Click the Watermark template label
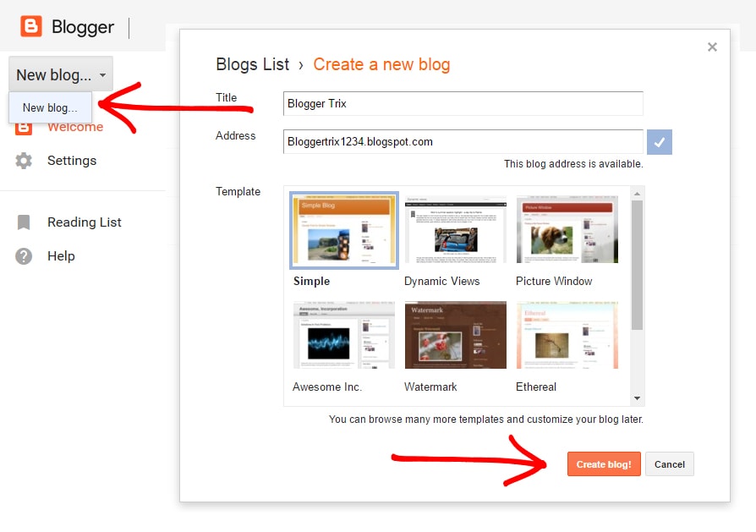This screenshot has height=532, width=756. pyautogui.click(x=430, y=387)
